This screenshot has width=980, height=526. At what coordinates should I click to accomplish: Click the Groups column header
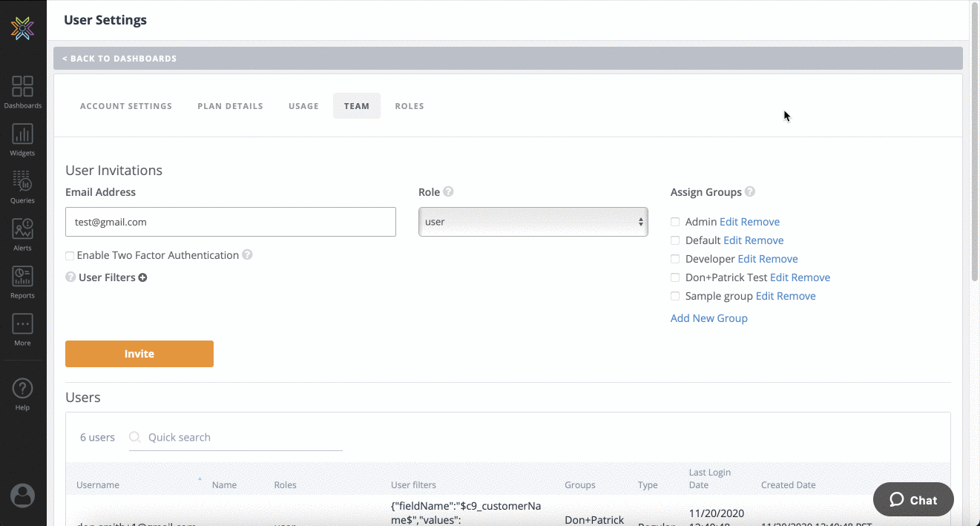pyautogui.click(x=580, y=485)
